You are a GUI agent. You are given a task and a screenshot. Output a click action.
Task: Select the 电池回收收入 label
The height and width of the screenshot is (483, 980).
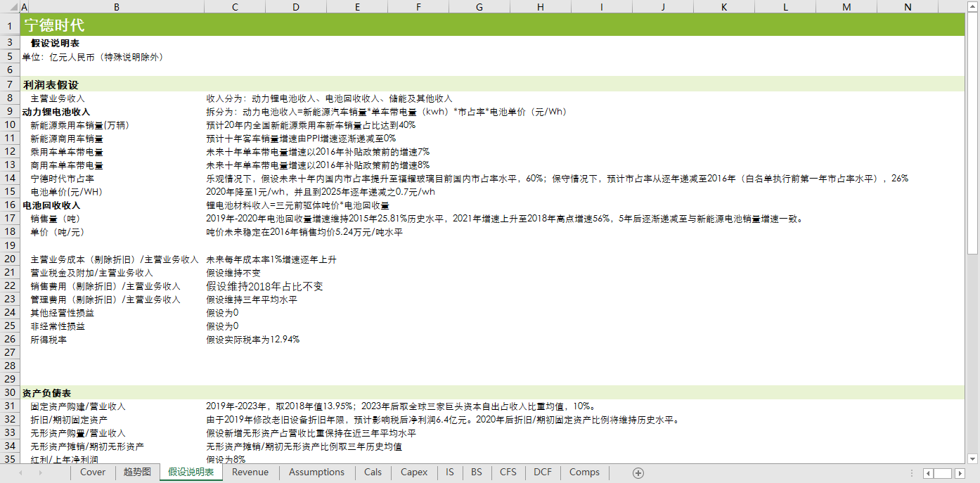(x=51, y=205)
